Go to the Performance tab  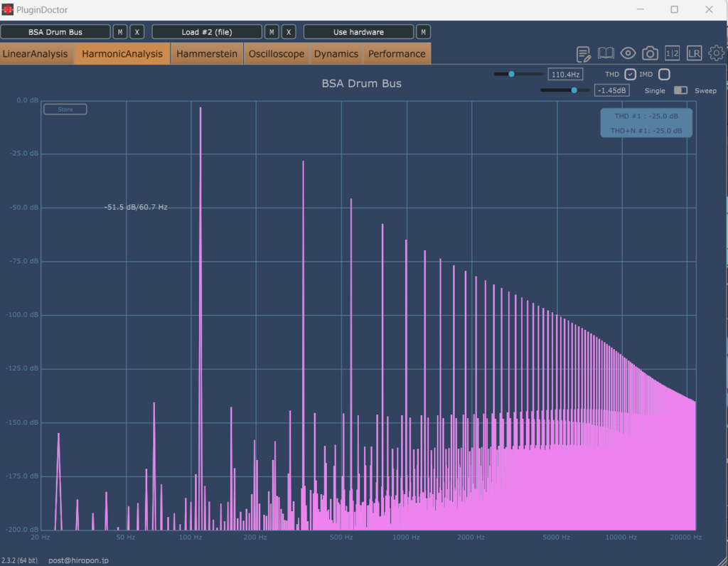397,54
